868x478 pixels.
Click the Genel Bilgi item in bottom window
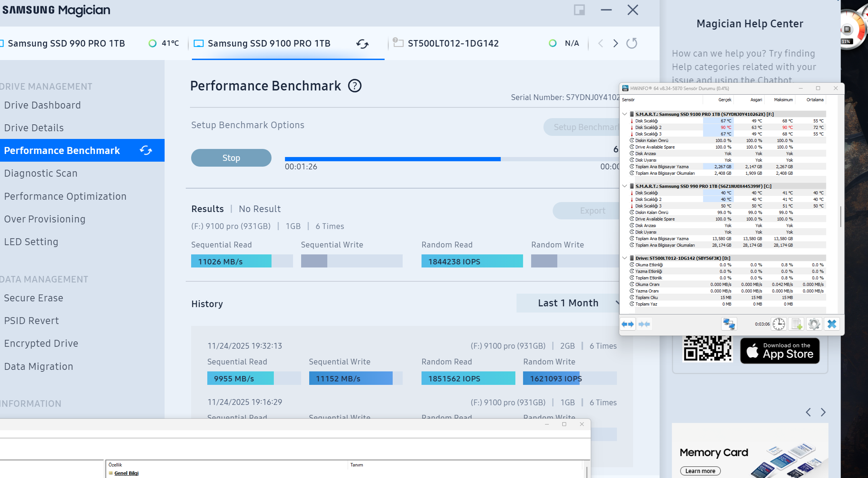[126, 473]
